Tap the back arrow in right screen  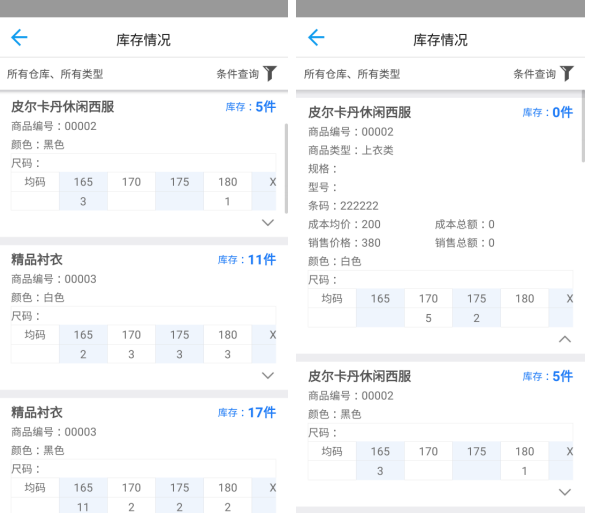316,38
